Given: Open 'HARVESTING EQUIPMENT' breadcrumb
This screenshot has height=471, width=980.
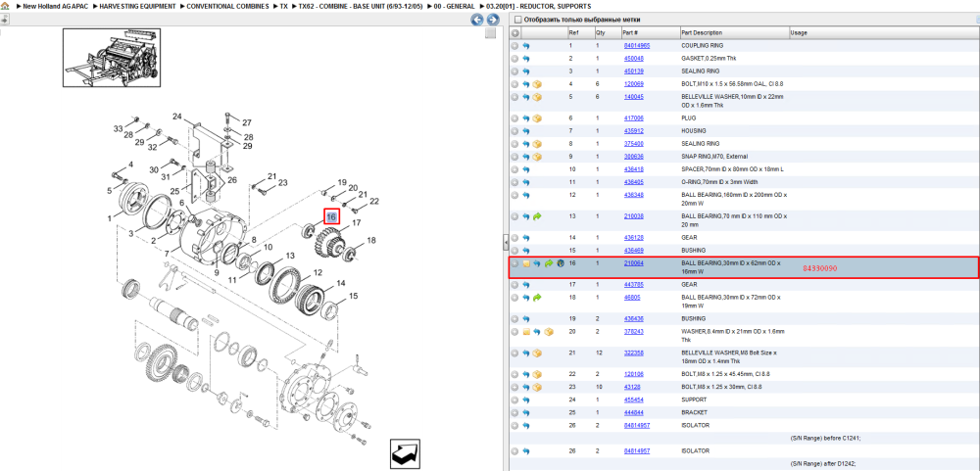Looking at the screenshot, I should click(135, 6).
